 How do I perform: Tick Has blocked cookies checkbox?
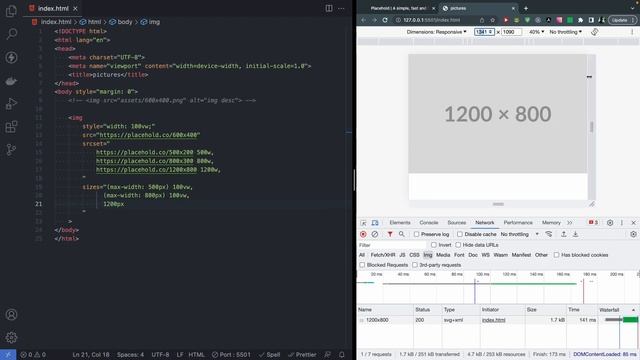[x=557, y=255]
